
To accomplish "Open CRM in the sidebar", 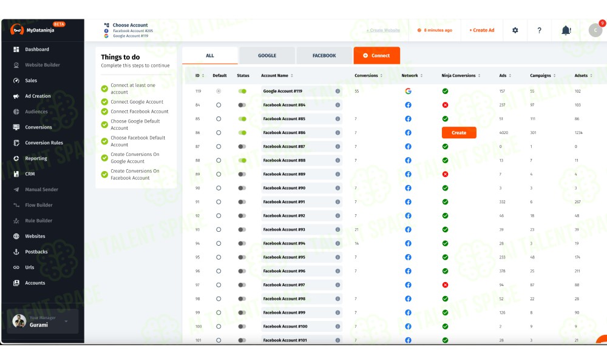I will pyautogui.click(x=30, y=174).
